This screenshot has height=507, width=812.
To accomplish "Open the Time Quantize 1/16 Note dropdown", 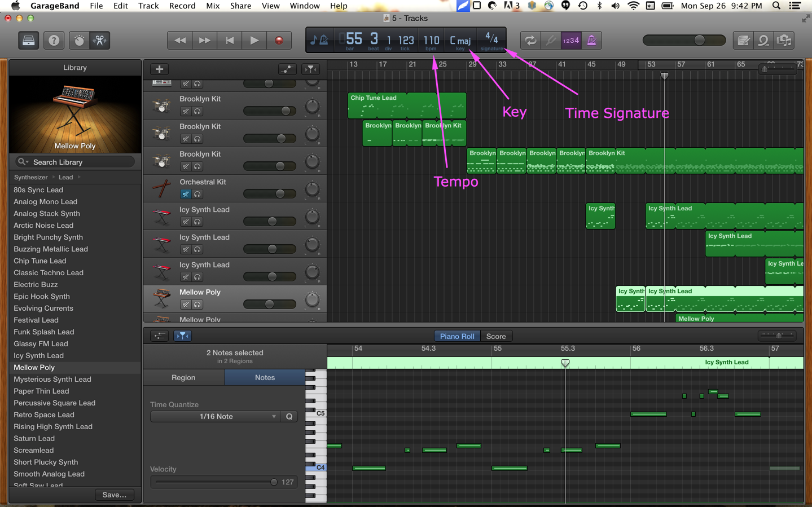I will click(x=215, y=416).
